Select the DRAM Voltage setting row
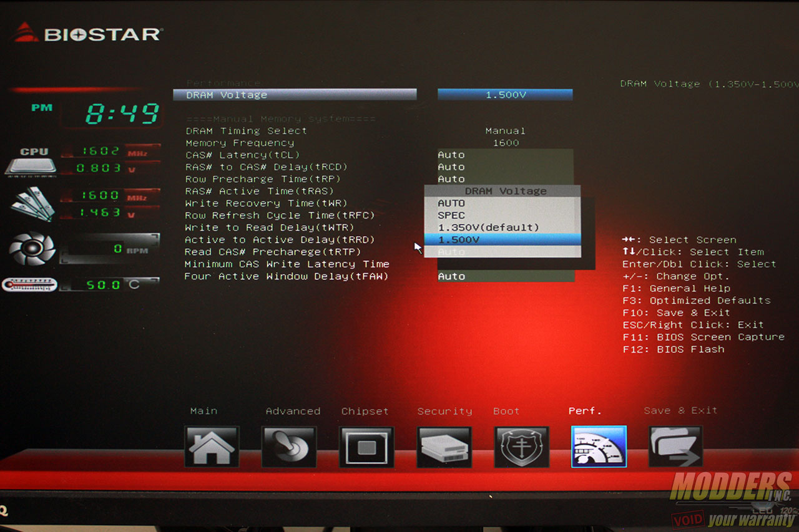This screenshot has height=532, width=799. [x=295, y=95]
